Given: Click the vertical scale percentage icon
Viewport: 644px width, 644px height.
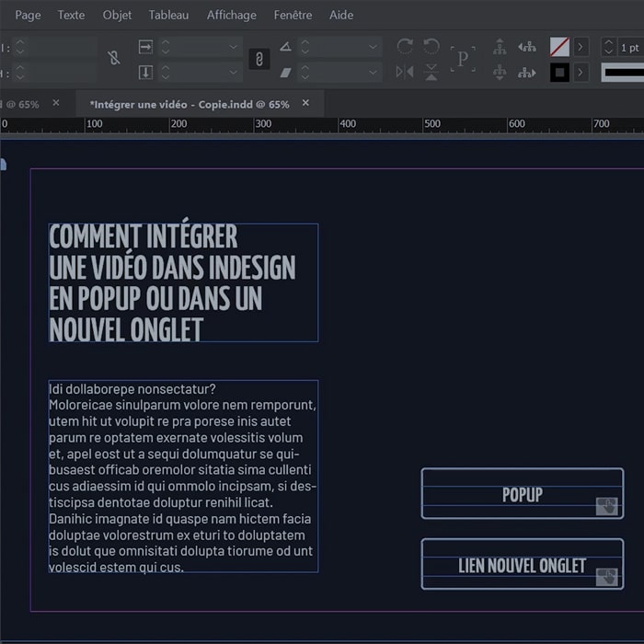Looking at the screenshot, I should pyautogui.click(x=145, y=73).
